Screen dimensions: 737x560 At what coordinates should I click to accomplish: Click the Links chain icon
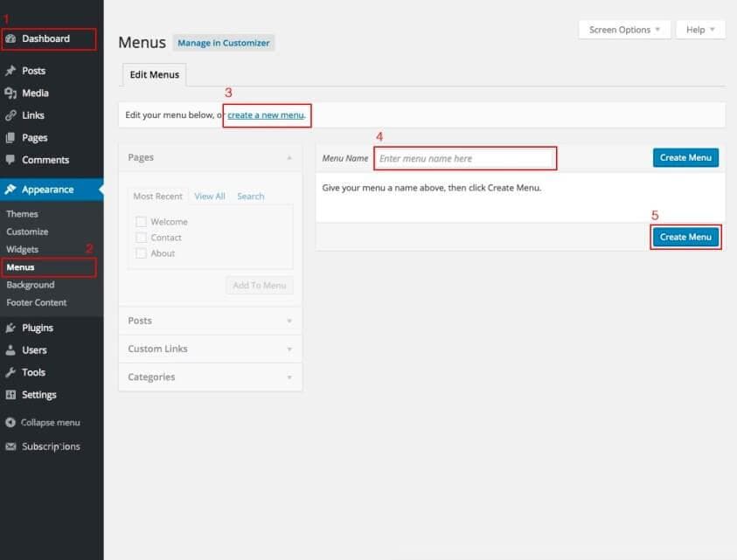tap(10, 115)
